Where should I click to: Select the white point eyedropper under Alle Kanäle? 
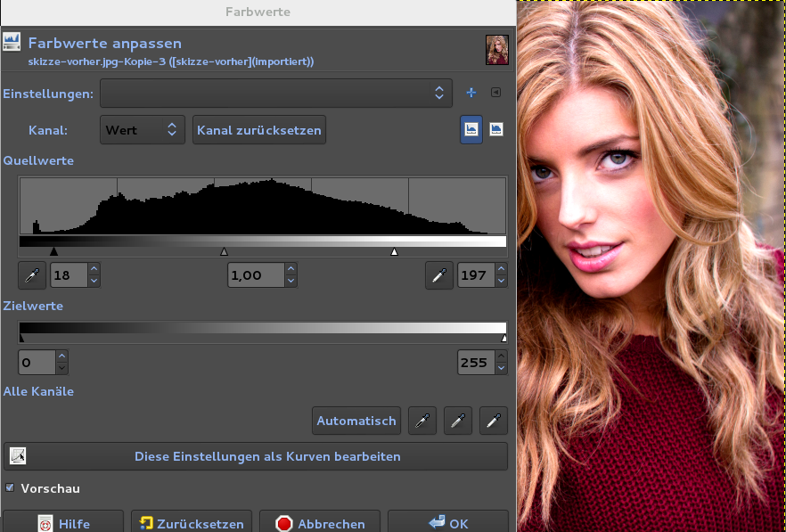[x=494, y=421]
